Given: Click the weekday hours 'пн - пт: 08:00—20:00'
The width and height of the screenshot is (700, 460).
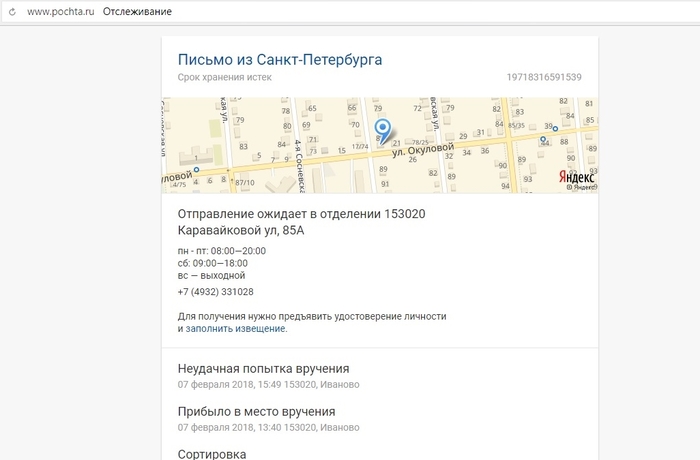Looking at the screenshot, I should pyautogui.click(x=221, y=251).
